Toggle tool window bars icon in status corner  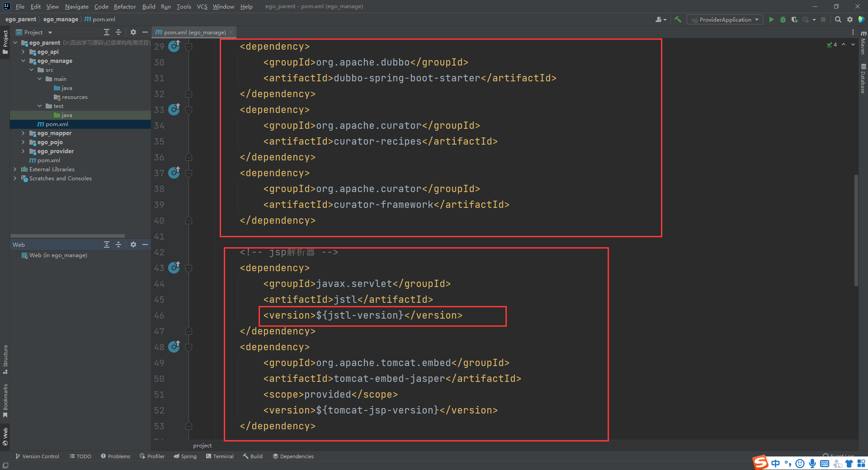point(5,465)
